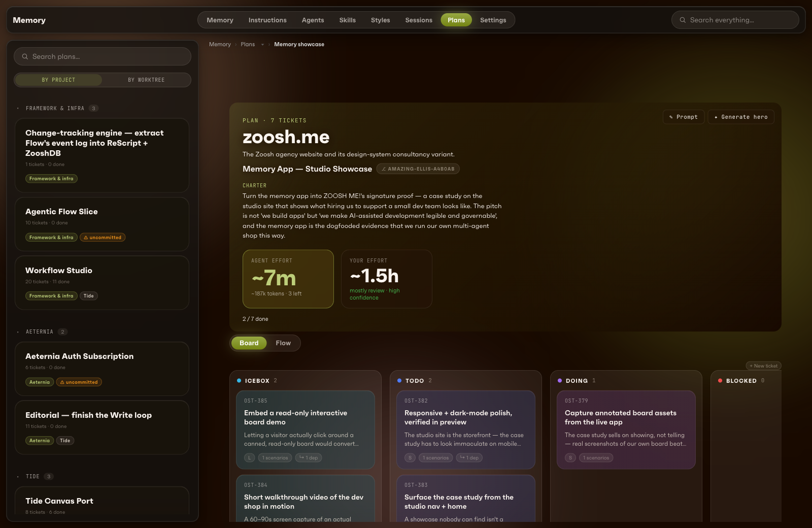This screenshot has height=528, width=812.
Task: Click the Generate hero button
Action: tap(740, 117)
